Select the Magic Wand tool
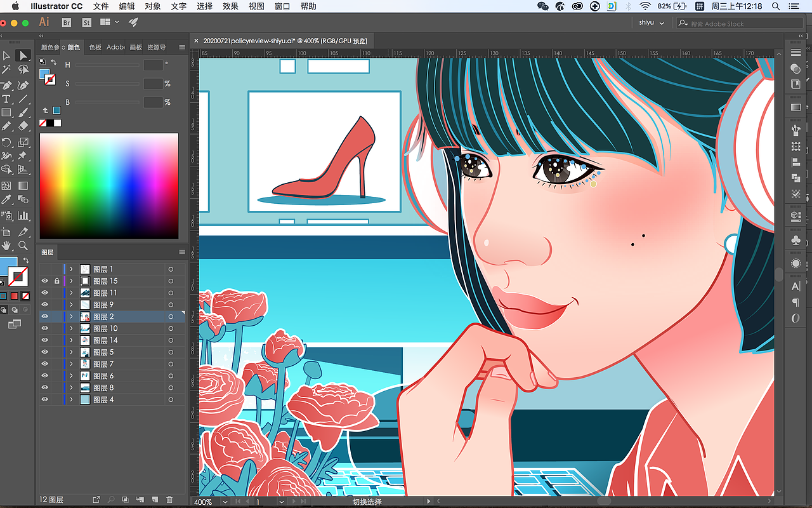 click(6, 70)
